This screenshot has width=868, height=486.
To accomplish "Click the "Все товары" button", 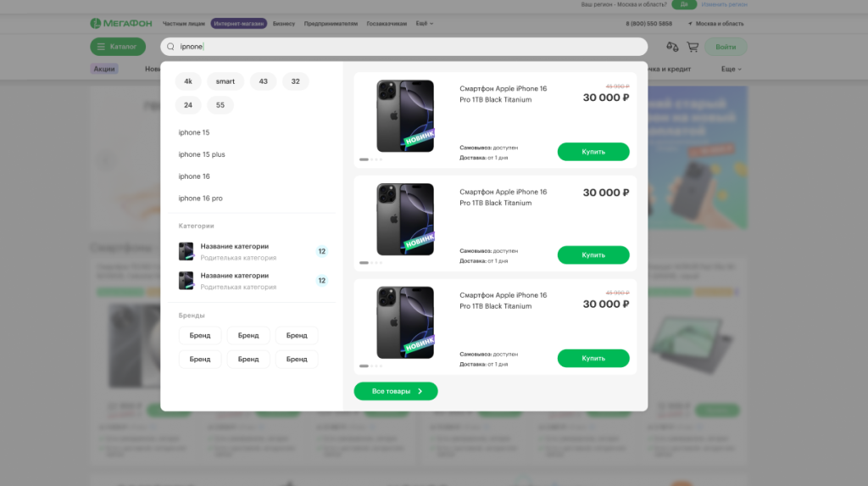I will point(396,391).
